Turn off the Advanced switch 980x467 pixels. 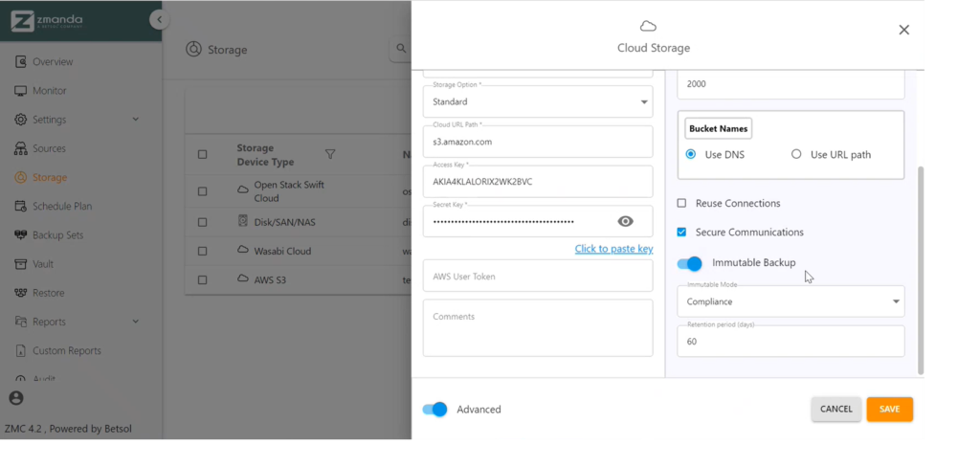tap(435, 410)
